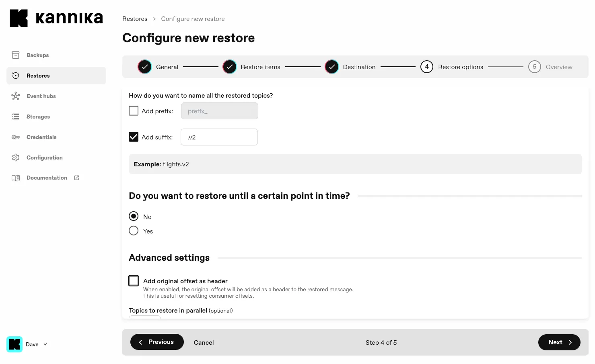The image size is (595, 364).
Task: Open the Overview step indicator
Action: point(535,67)
